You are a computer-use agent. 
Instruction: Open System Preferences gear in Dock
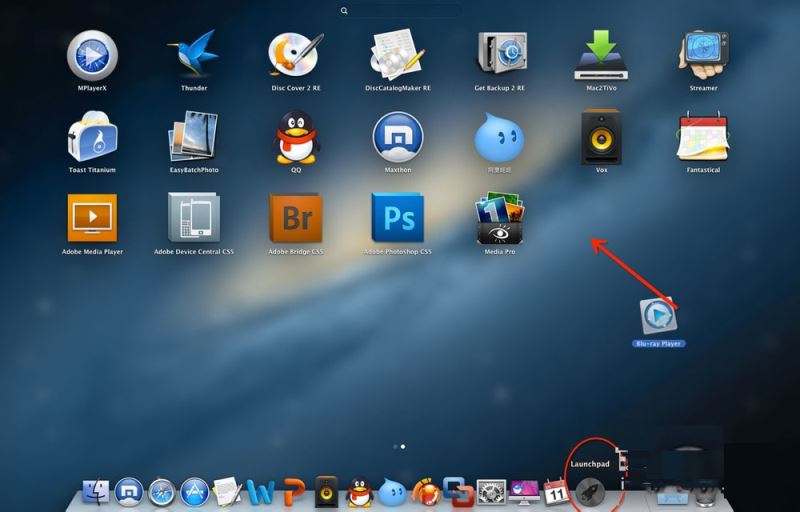(x=491, y=492)
